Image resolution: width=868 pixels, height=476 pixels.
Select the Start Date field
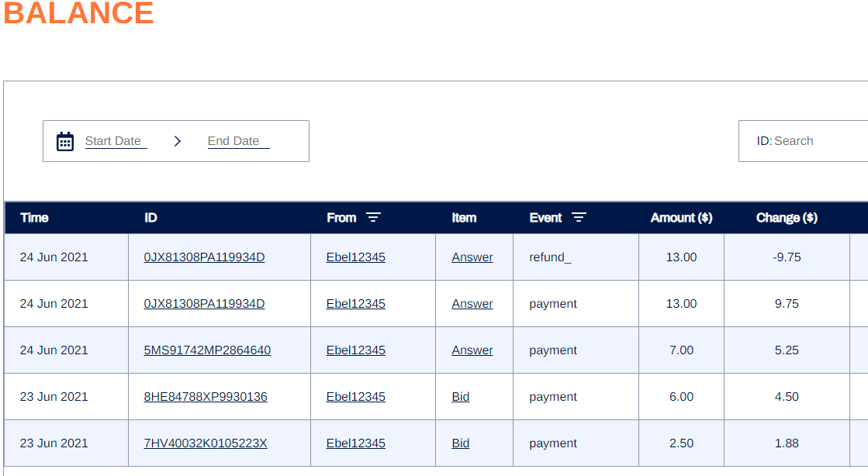click(116, 141)
